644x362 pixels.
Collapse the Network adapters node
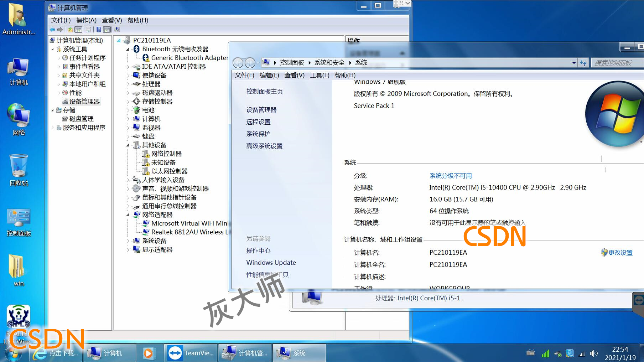pyautogui.click(x=128, y=215)
